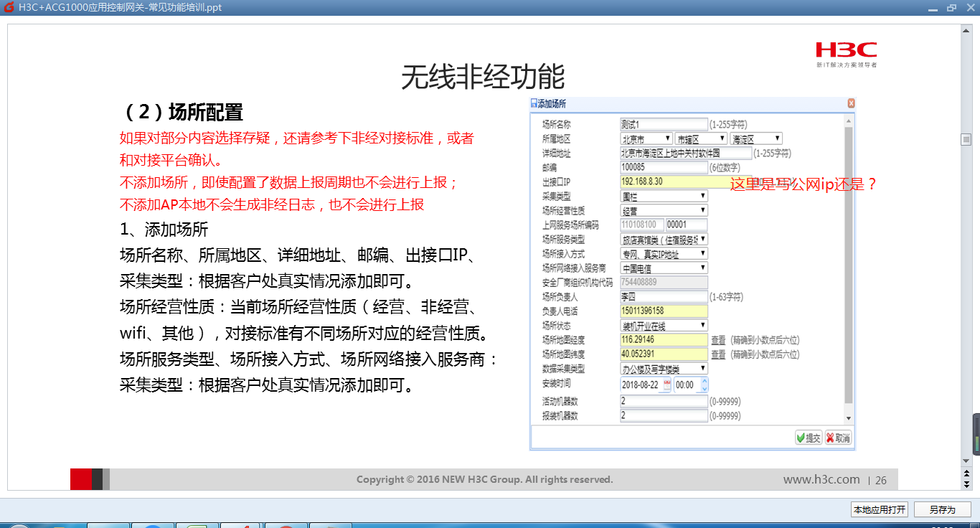Click the 详细地址 address input field
980x528 pixels.
pos(686,153)
